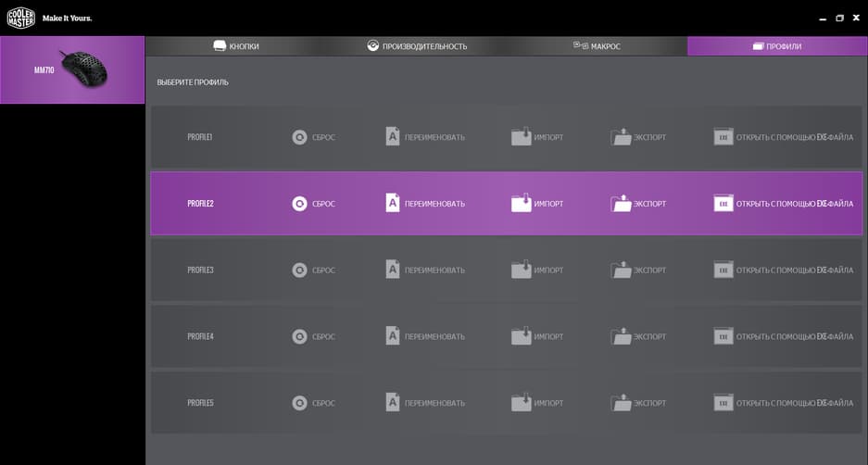This screenshot has height=465, width=868.
Task: Click ИМПОРТ text for PROFILE5
Action: (x=548, y=403)
